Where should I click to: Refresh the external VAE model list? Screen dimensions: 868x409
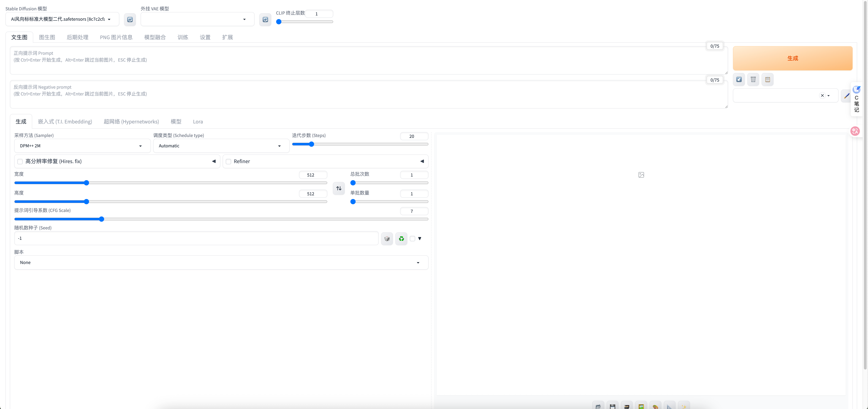click(x=265, y=20)
